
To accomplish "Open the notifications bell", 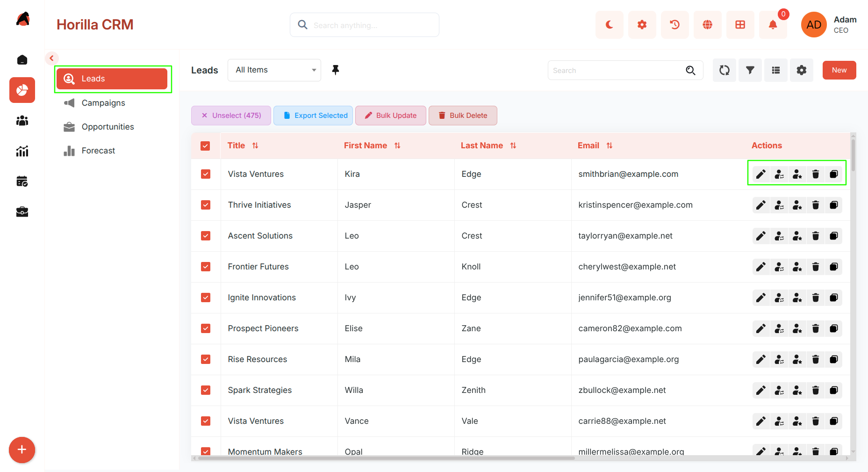I will pos(773,25).
